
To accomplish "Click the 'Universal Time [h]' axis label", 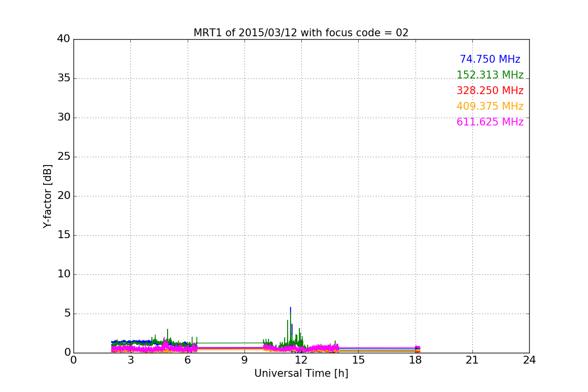I will (301, 373).
